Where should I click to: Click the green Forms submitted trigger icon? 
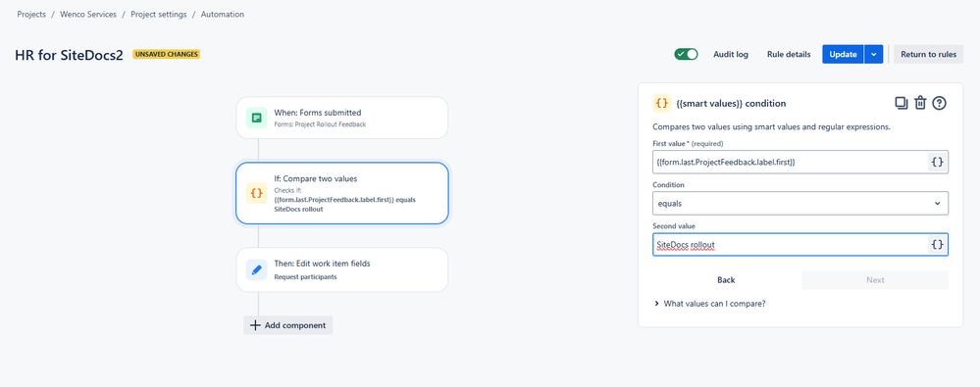pos(256,118)
